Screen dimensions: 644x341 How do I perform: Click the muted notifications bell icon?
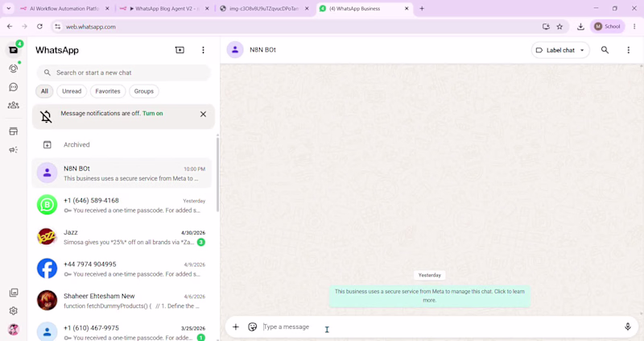click(46, 116)
